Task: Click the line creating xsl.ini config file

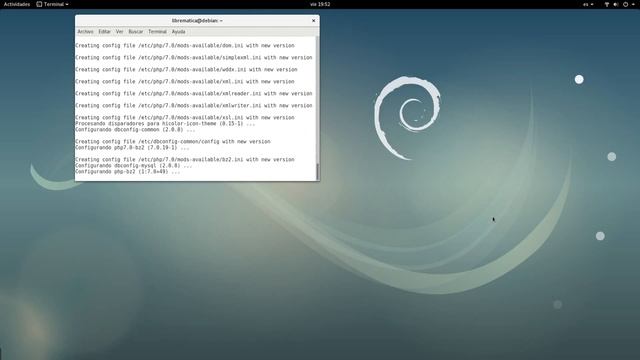Action: click(184, 118)
